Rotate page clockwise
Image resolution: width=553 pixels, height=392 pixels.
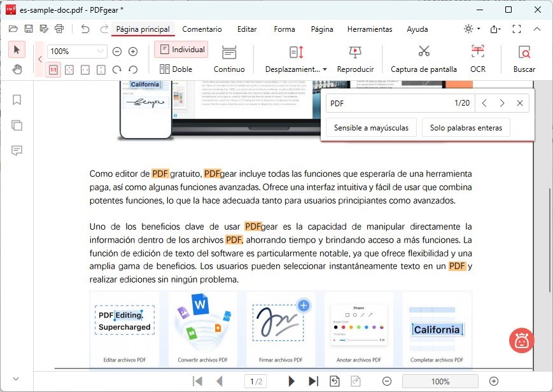click(116, 70)
